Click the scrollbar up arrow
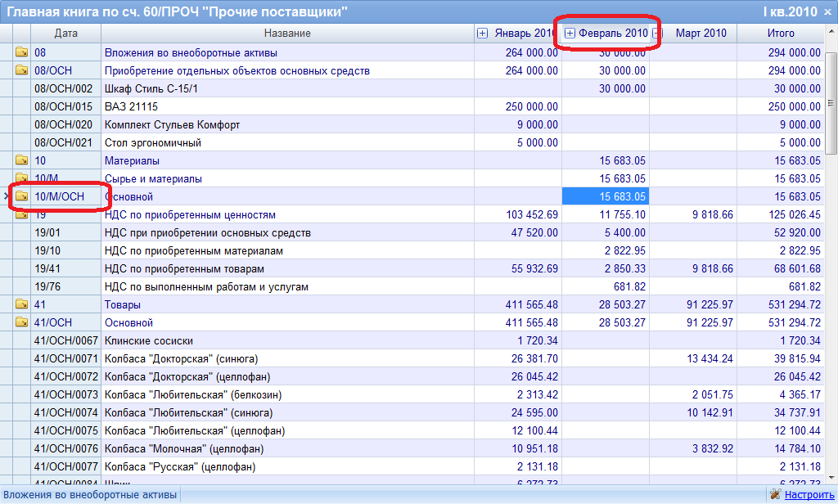Image resolution: width=838 pixels, height=504 pixels. click(831, 32)
